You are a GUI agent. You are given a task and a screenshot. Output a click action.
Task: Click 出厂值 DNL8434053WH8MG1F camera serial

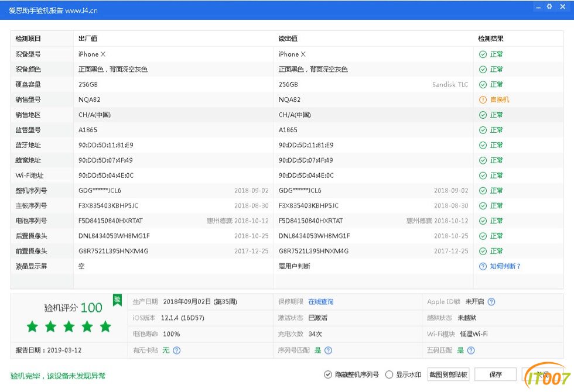pyautogui.click(x=114, y=236)
